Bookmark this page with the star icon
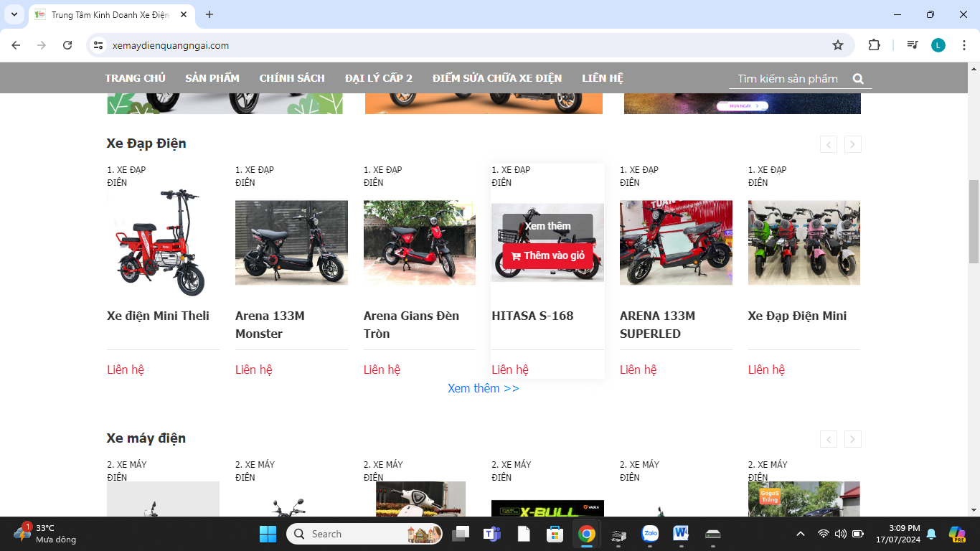Image resolution: width=980 pixels, height=551 pixels. tap(837, 45)
